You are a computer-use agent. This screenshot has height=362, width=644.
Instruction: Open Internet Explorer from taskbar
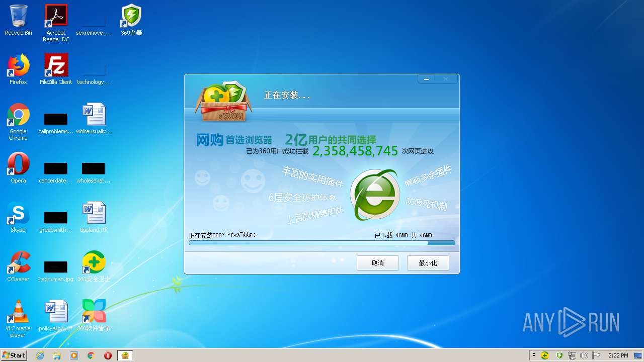click(x=40, y=355)
